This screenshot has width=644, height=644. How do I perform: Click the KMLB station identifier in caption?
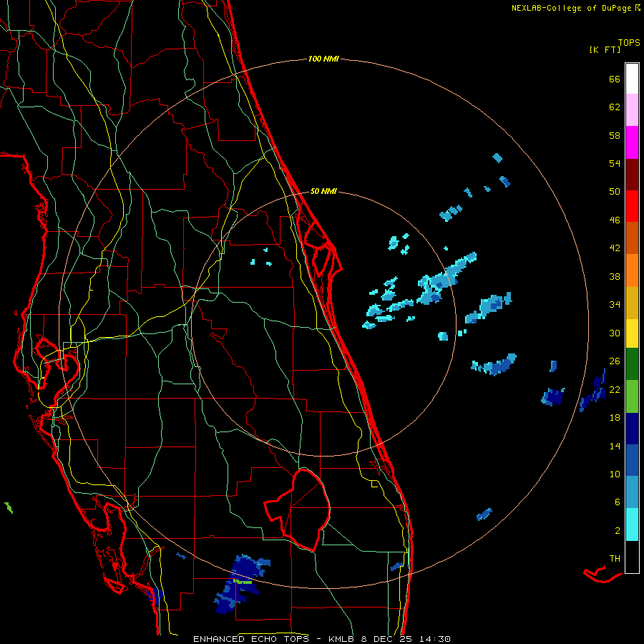pyautogui.click(x=343, y=639)
